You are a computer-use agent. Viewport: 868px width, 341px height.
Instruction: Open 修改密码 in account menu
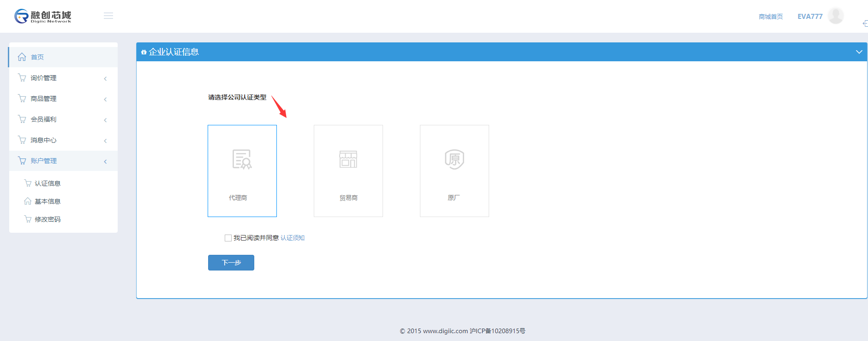point(47,219)
